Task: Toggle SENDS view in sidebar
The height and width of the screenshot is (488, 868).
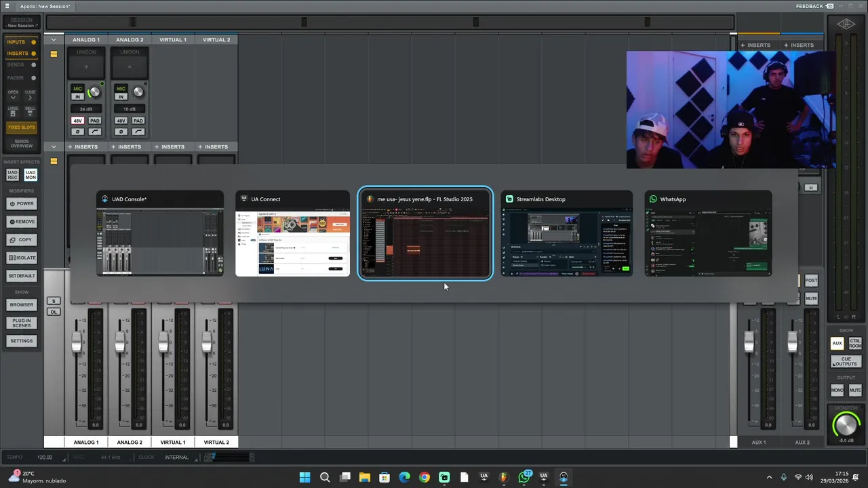Action: (x=21, y=65)
